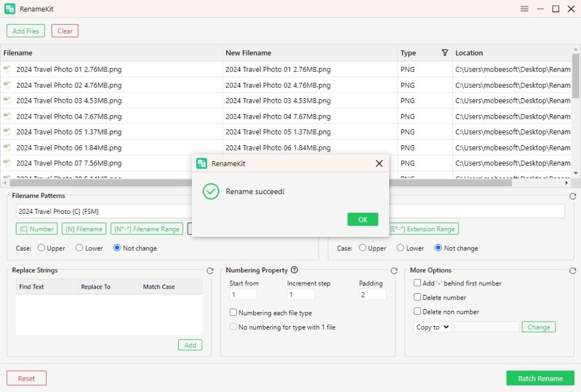Select the {C} Number pattern token
This screenshot has width=581, height=392.
(x=36, y=229)
